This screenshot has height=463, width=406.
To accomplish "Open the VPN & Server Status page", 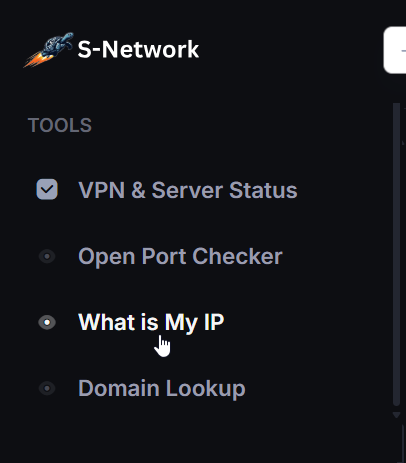I will click(188, 190).
